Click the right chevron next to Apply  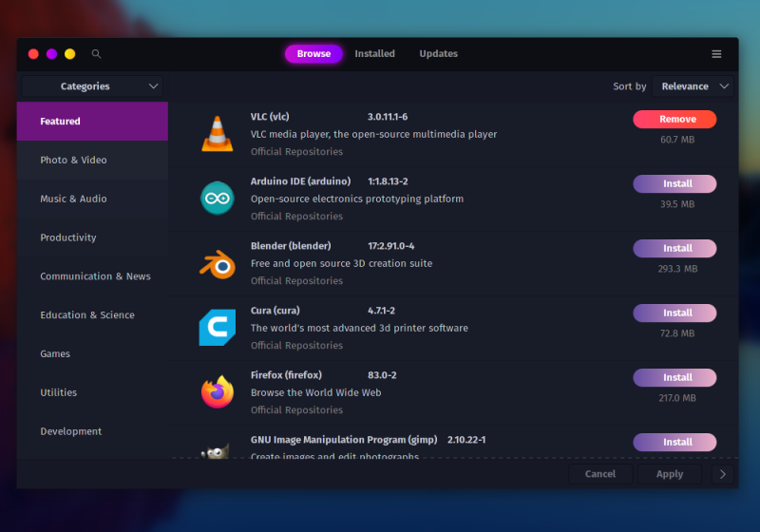pyautogui.click(x=722, y=474)
